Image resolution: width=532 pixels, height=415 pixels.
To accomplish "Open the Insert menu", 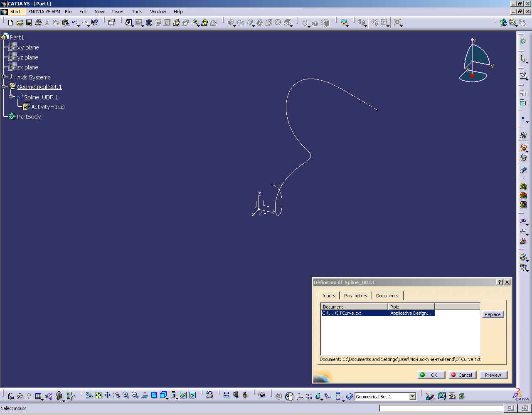I will [118, 12].
